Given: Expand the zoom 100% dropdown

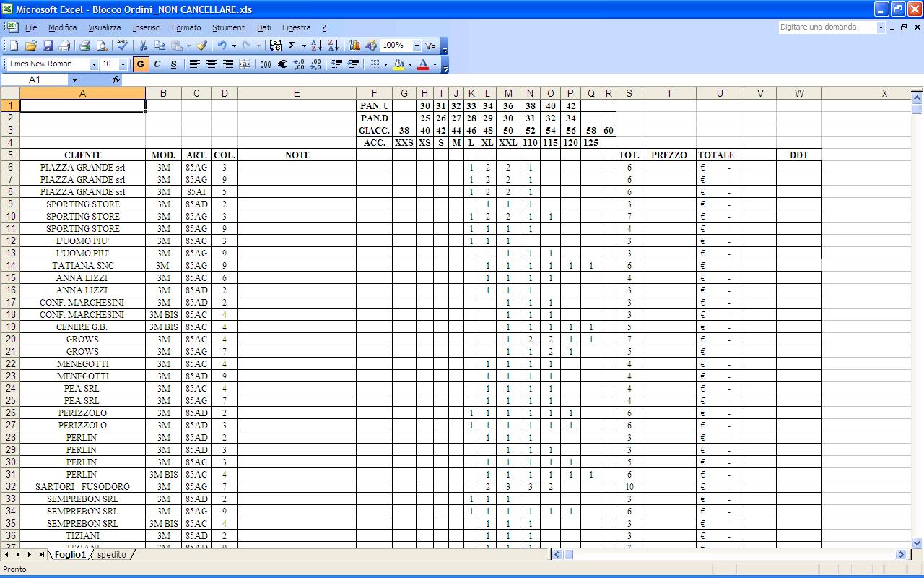Looking at the screenshot, I should click(417, 46).
